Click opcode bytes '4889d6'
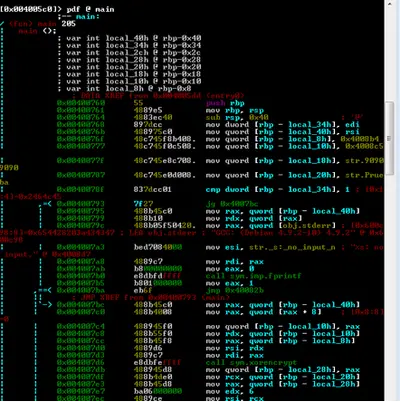400x412 pixels. [148, 348]
